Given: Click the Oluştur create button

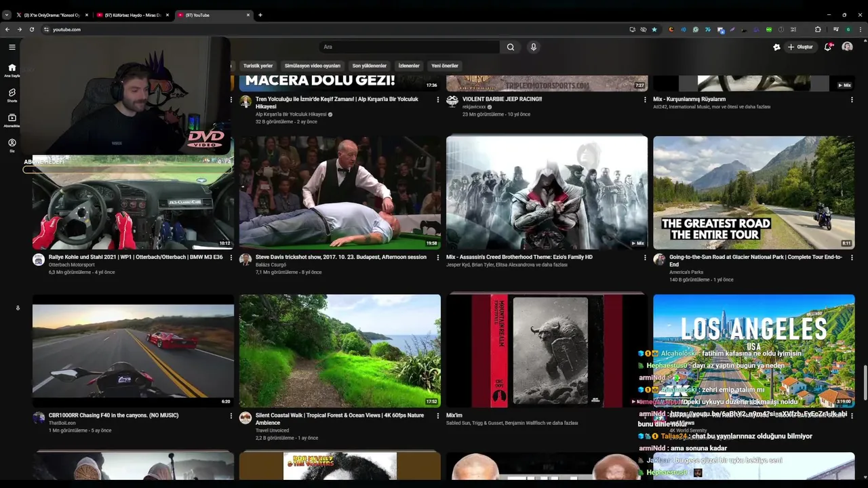Looking at the screenshot, I should click(x=800, y=47).
